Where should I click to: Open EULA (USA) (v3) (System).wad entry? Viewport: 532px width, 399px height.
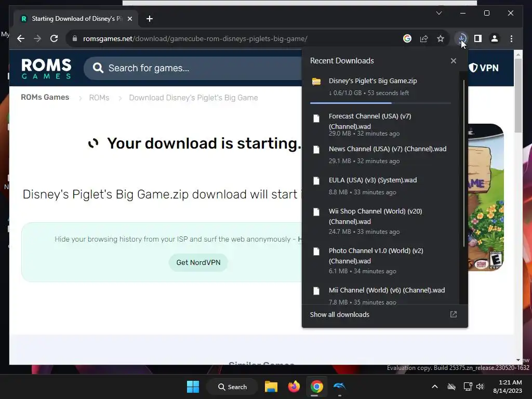[x=380, y=185]
